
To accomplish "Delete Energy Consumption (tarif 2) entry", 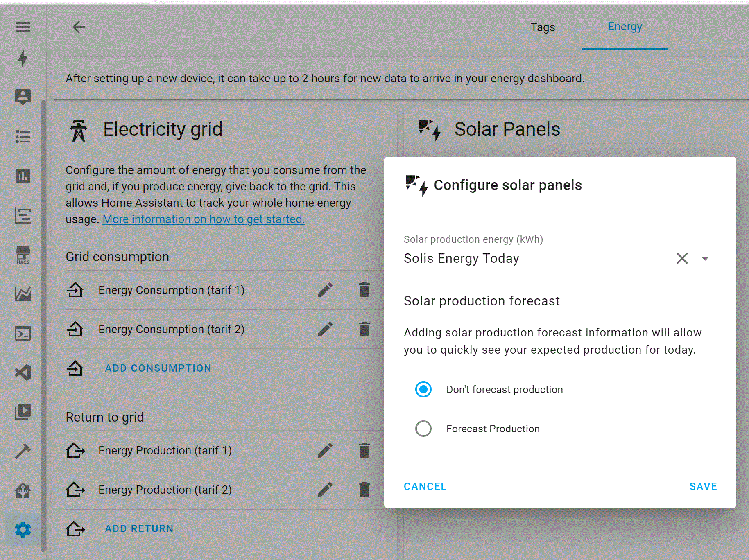I will (364, 329).
